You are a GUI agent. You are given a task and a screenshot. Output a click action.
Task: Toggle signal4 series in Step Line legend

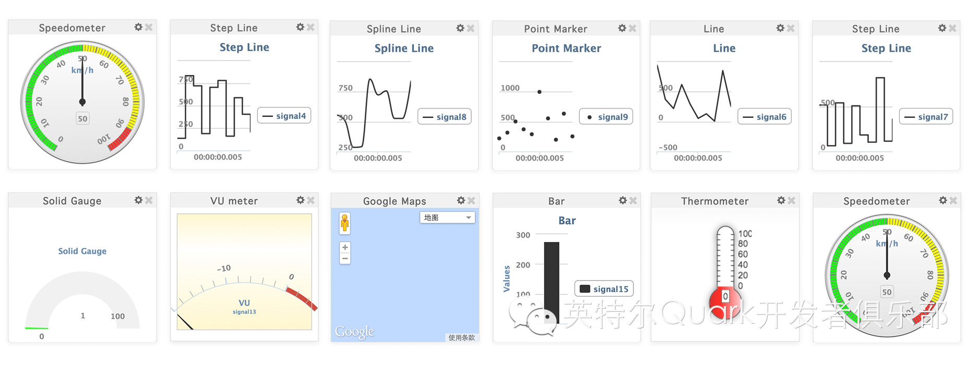pyautogui.click(x=284, y=116)
